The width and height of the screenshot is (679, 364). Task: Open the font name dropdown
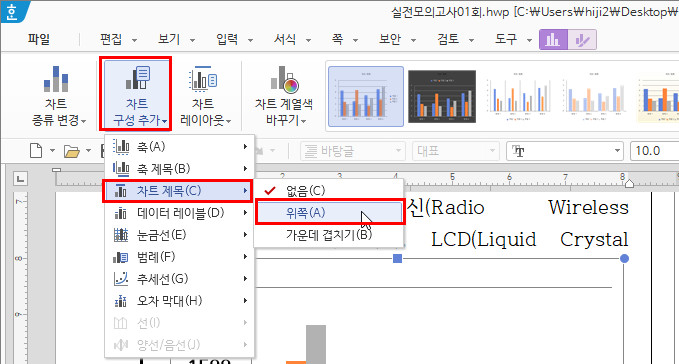565,151
